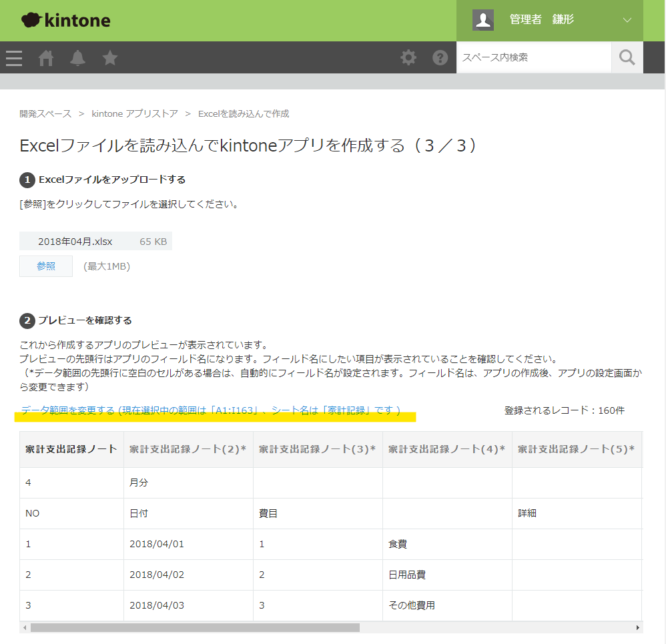666x644 pixels.
Task: Click the 費目 cell
Action: coord(318,514)
